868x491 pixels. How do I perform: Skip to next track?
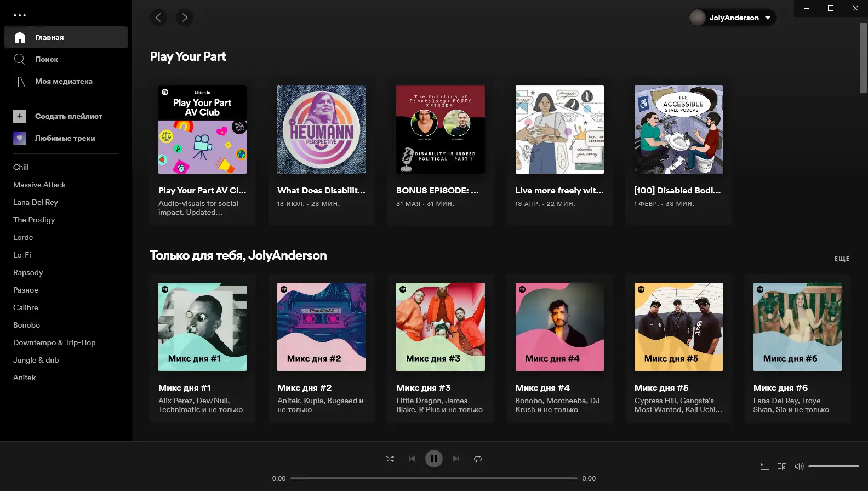pos(456,459)
